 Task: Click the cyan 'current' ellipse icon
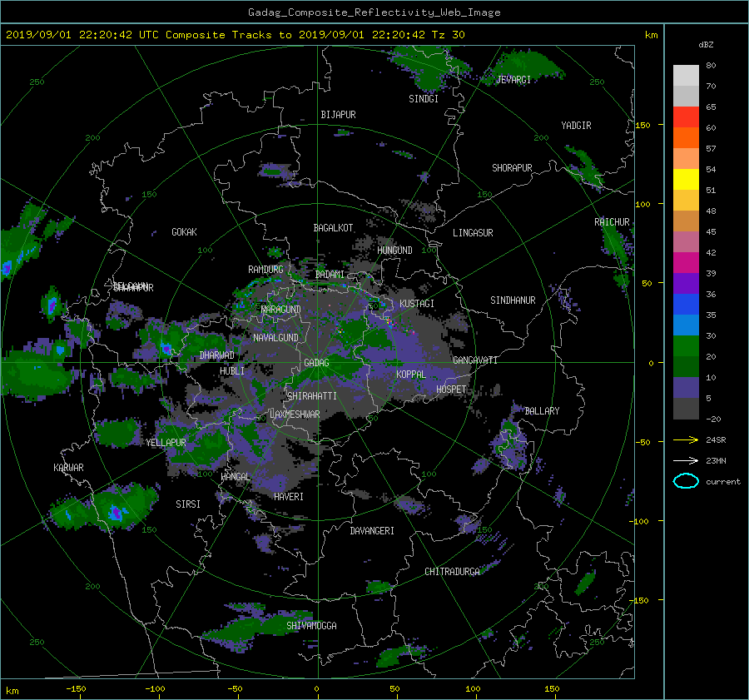686,481
